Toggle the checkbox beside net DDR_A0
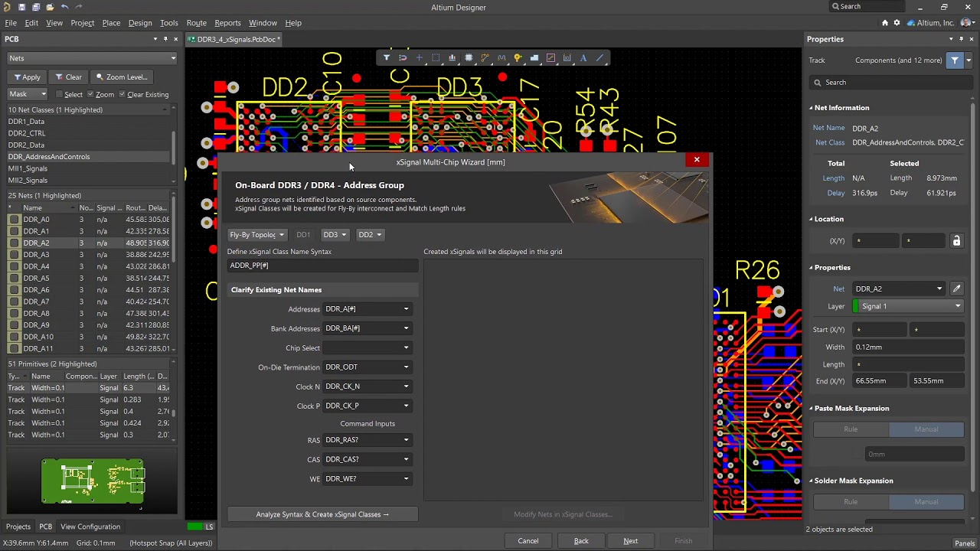The height and width of the screenshot is (551, 980). coord(14,220)
